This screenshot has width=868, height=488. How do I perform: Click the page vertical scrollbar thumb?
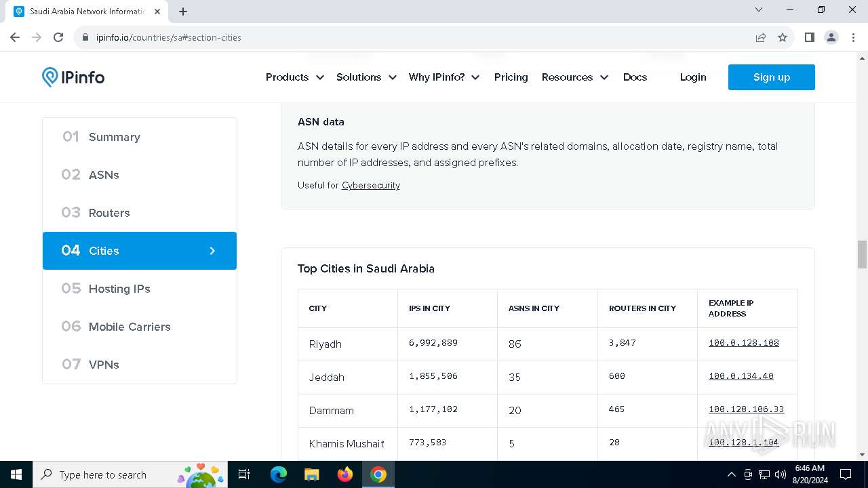(862, 254)
